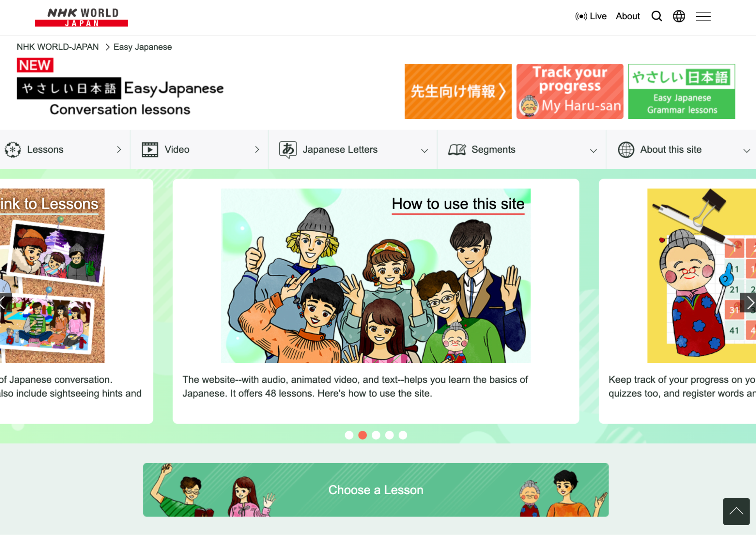Open the About this site menu item

point(681,149)
